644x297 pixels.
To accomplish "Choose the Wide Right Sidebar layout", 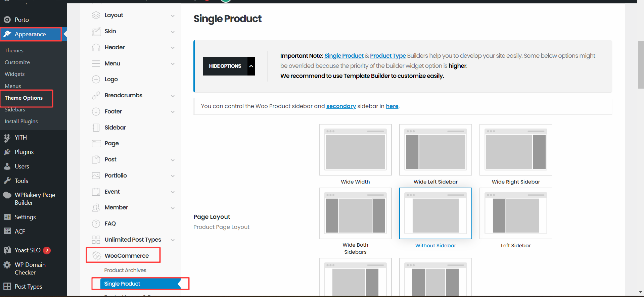I will [516, 150].
